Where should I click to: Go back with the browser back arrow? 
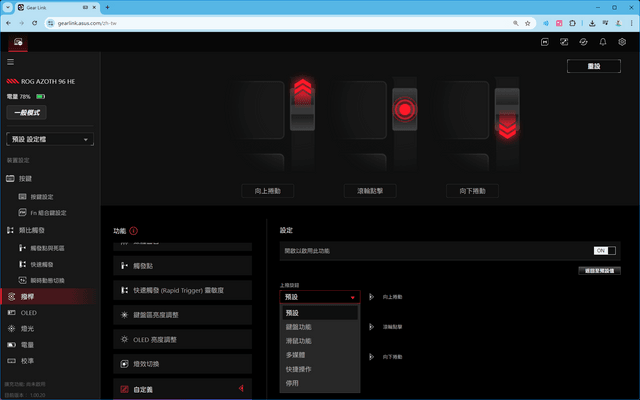coord(9,23)
